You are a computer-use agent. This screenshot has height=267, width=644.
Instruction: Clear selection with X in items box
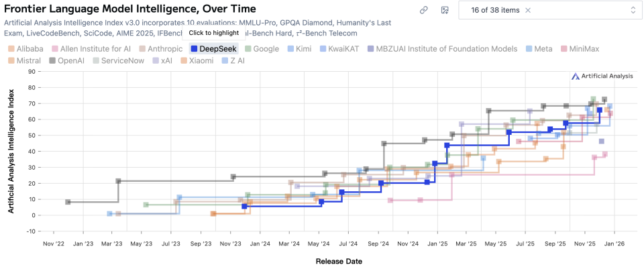(528, 10)
